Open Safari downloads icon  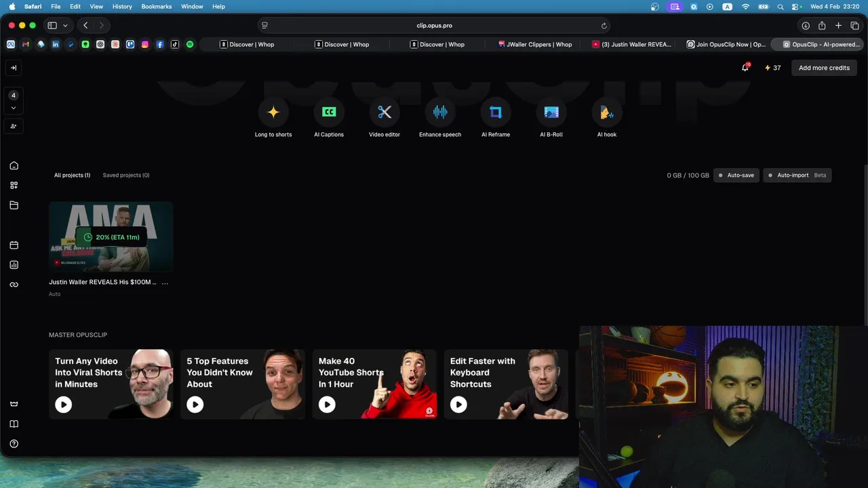coord(806,26)
